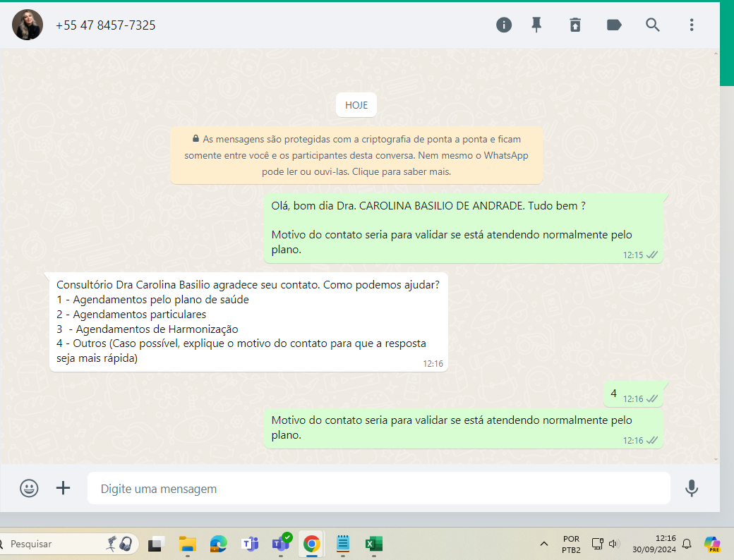Screen dimensions: 734x560
Task: Open the attach plus menu
Action: click(x=64, y=489)
